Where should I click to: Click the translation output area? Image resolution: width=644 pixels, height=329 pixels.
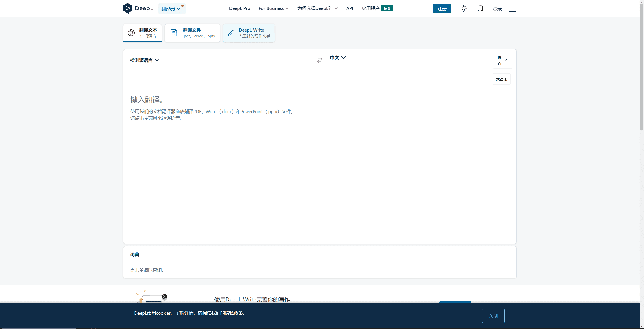[418, 165]
